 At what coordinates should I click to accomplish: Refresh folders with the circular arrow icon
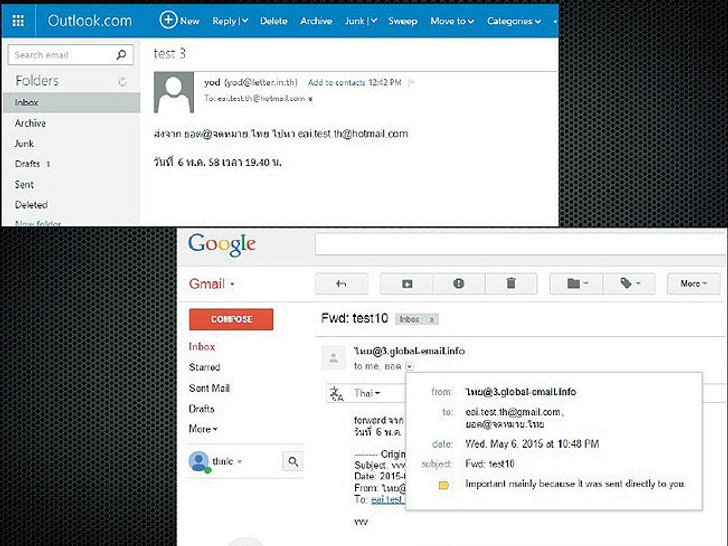point(122,82)
